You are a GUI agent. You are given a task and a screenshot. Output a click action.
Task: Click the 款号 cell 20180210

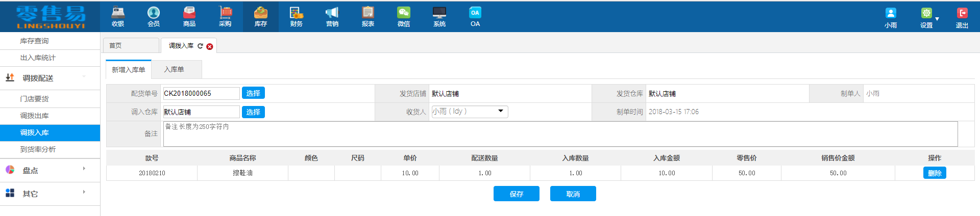(152, 173)
